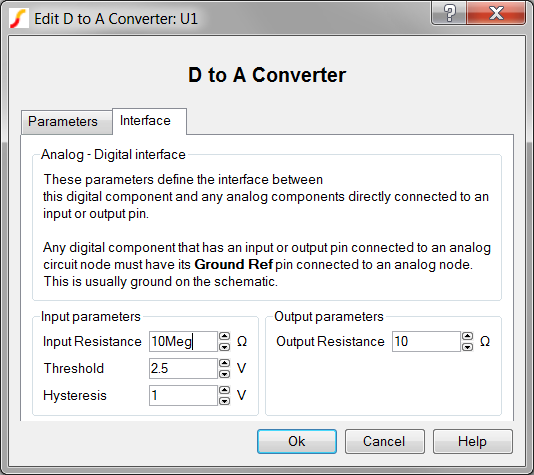Click the SIMetrix logo icon in title bar

[x=19, y=18]
